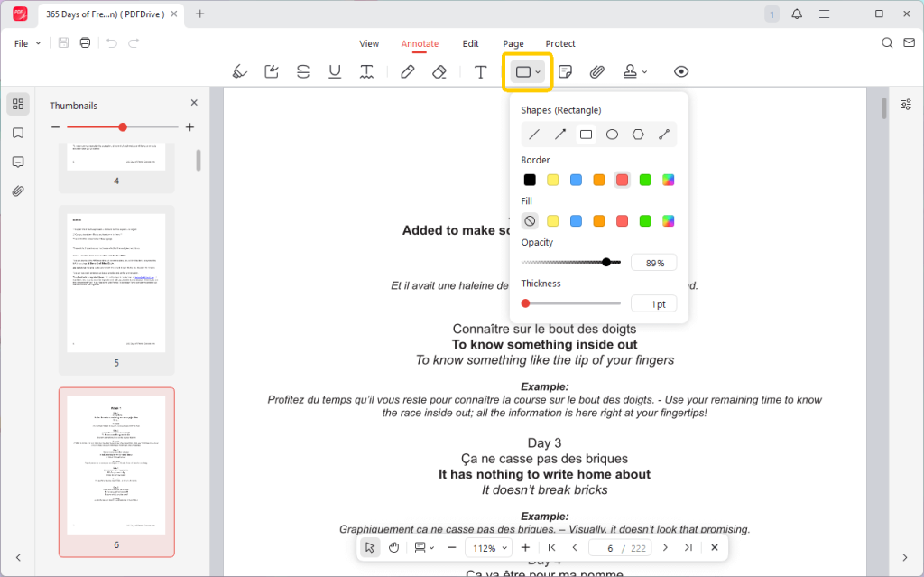Select the eraser tool in toolbar
924x577 pixels.
point(439,71)
